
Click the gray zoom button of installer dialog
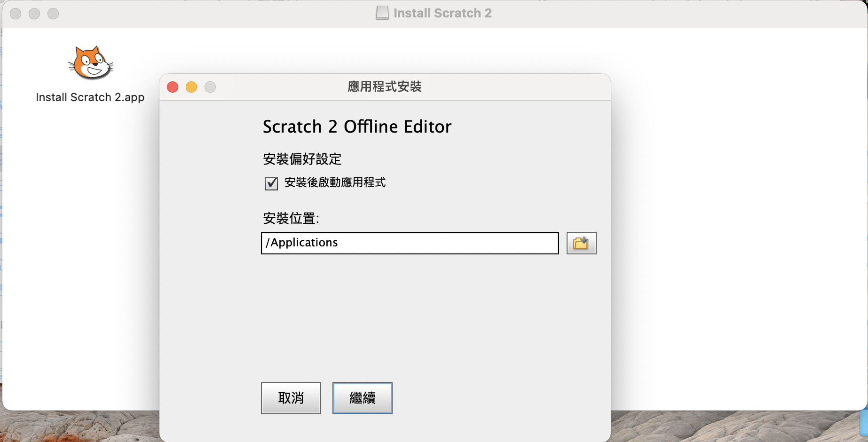210,87
